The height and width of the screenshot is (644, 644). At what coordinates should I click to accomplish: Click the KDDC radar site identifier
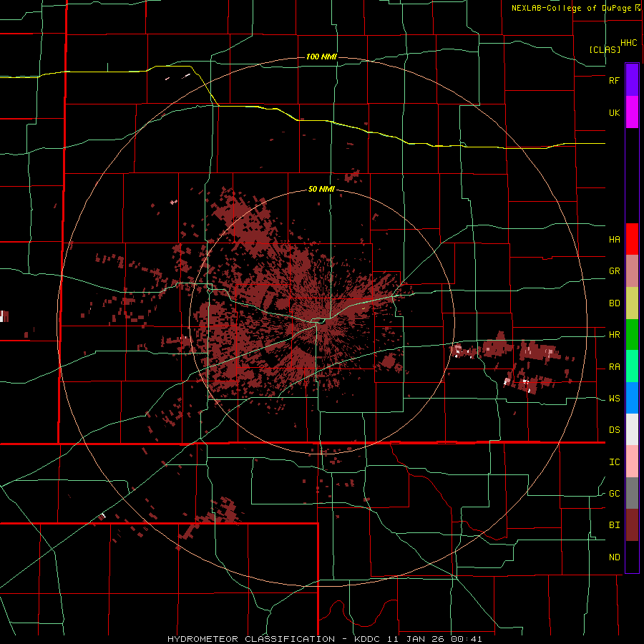tap(369, 639)
